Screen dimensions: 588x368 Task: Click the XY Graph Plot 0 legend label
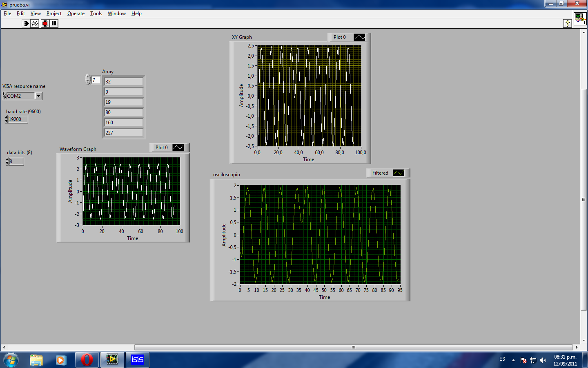[x=339, y=37]
